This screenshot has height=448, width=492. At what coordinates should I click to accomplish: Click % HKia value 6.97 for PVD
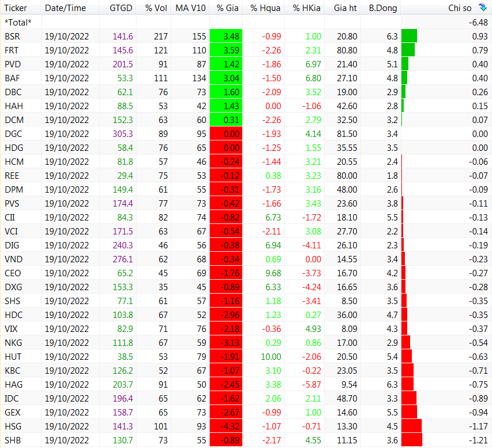(313, 64)
